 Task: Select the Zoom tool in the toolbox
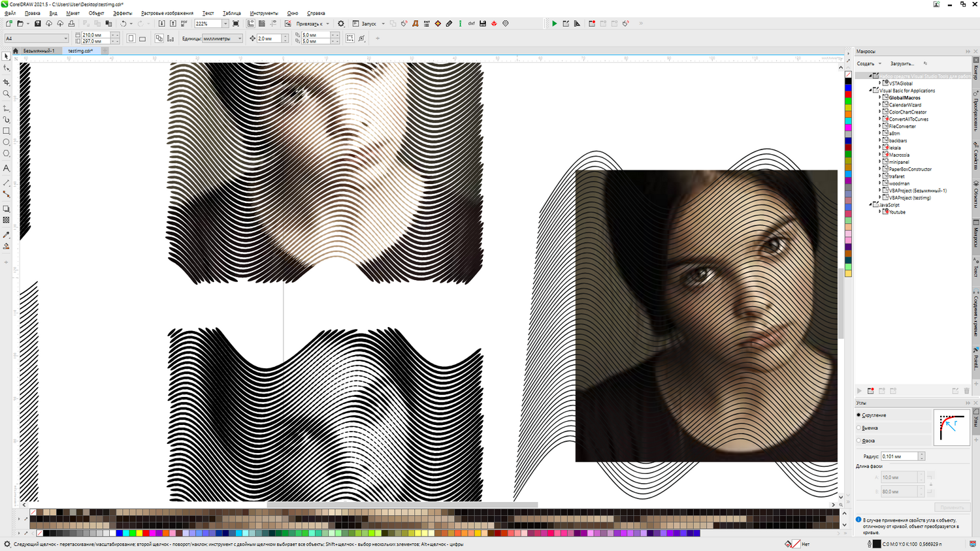click(x=7, y=94)
